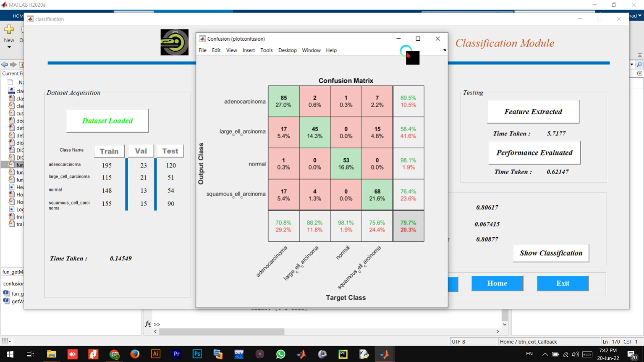Select the file icon for 'Hea' in Current Folder
644x362 pixels.
click(12, 187)
